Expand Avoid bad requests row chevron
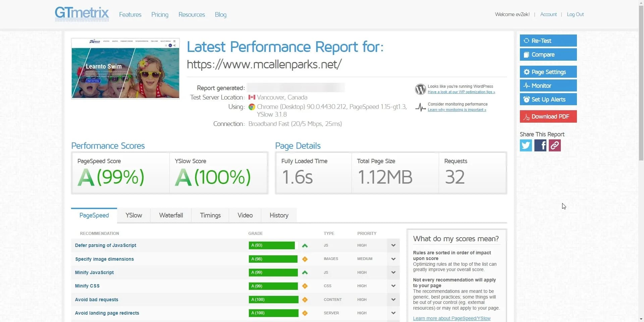Viewport: 644px width, 322px height. tap(393, 300)
